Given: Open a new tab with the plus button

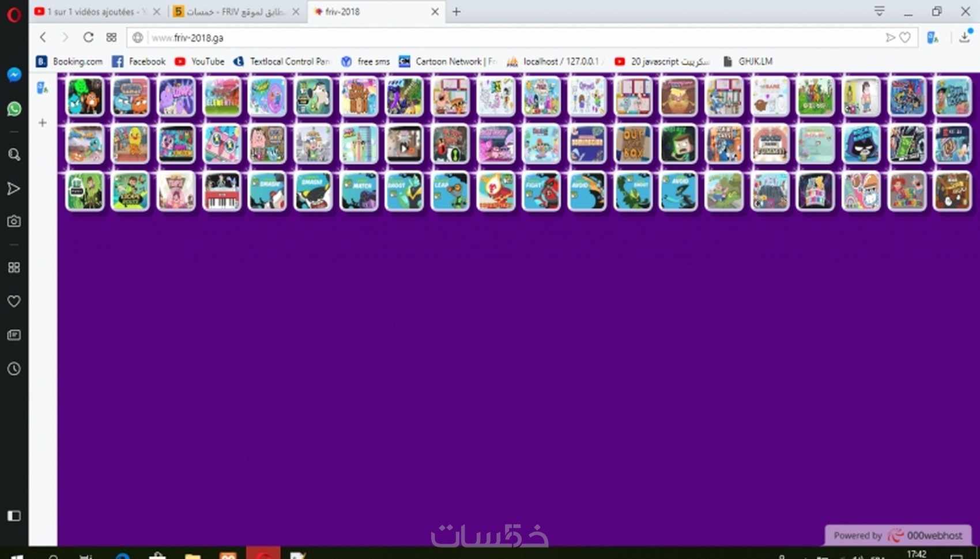Looking at the screenshot, I should [x=456, y=12].
